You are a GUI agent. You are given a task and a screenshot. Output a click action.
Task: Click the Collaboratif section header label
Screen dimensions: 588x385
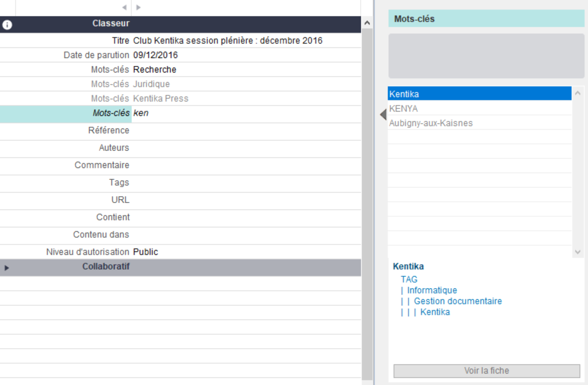(x=106, y=266)
